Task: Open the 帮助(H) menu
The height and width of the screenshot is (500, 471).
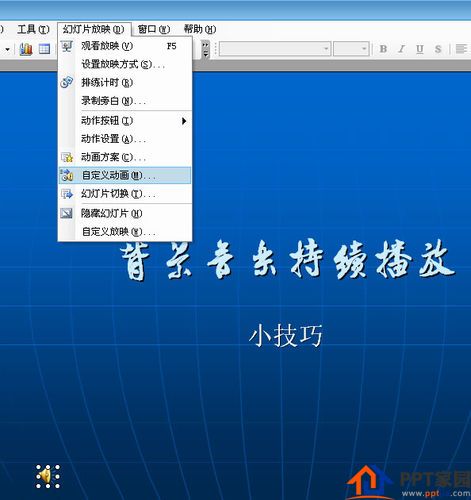Action: pos(200,29)
